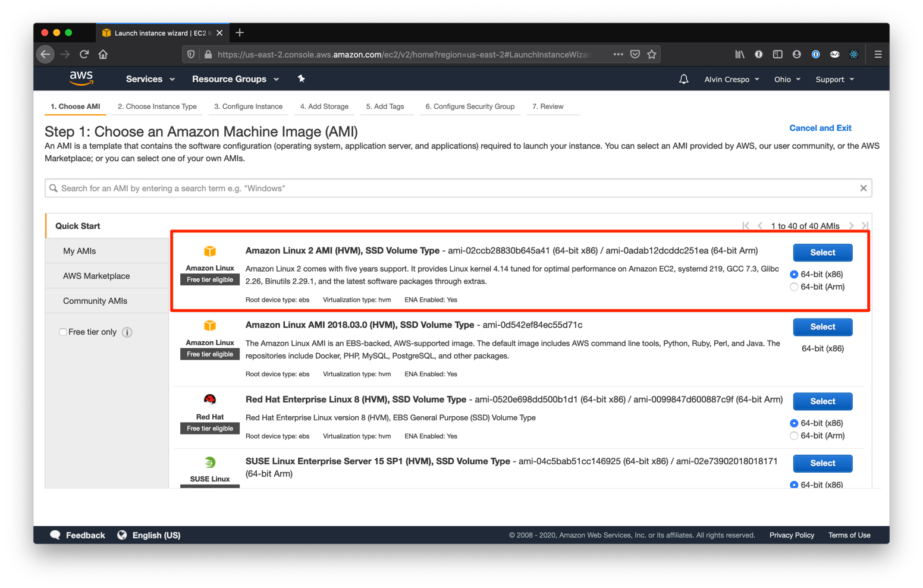The height and width of the screenshot is (588, 923).
Task: Select the Amazon Linux 2 AMI
Action: [822, 252]
